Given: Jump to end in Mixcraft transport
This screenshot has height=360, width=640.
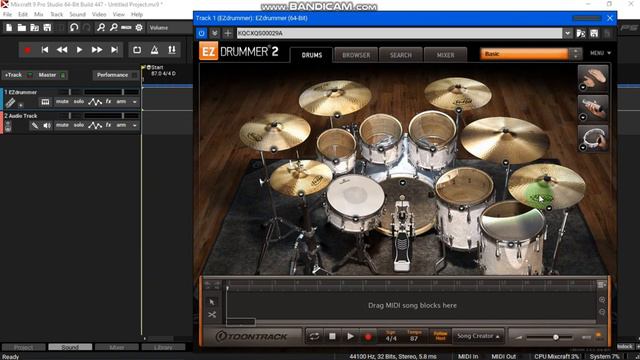Looking at the screenshot, I should (x=114, y=50).
